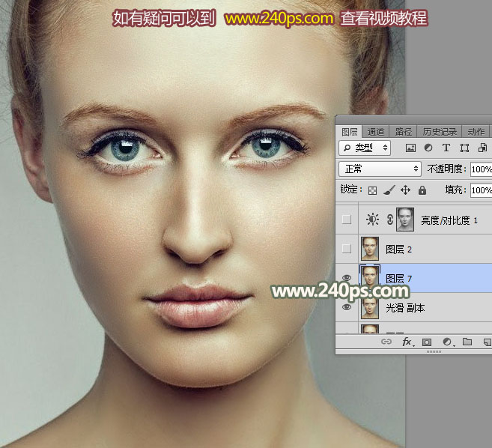
Task: Open new adjustment layer menu
Action: (x=448, y=342)
